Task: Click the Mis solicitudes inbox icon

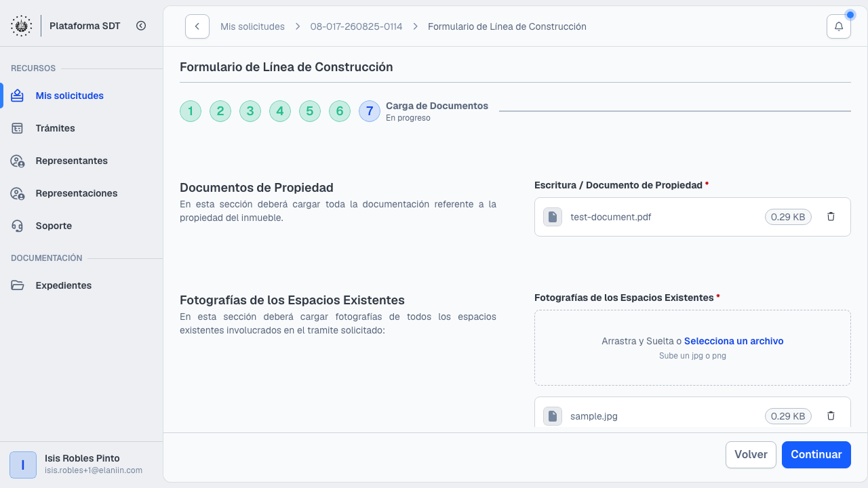Action: point(18,96)
